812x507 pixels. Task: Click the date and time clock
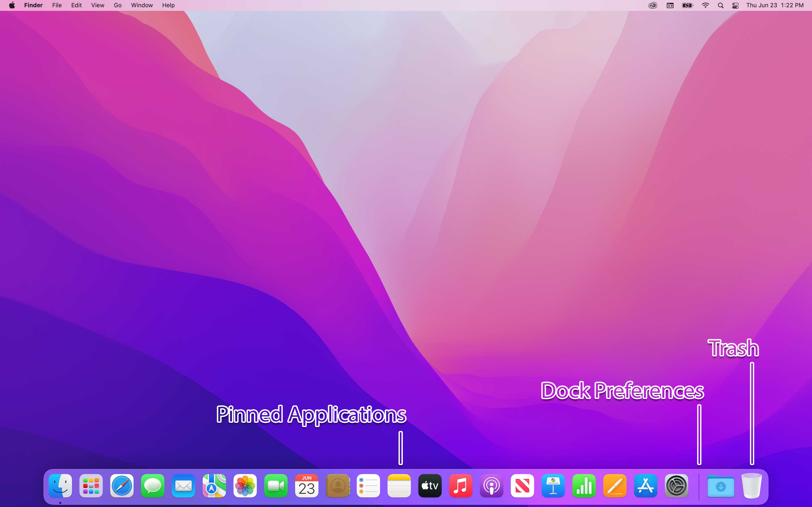click(775, 5)
